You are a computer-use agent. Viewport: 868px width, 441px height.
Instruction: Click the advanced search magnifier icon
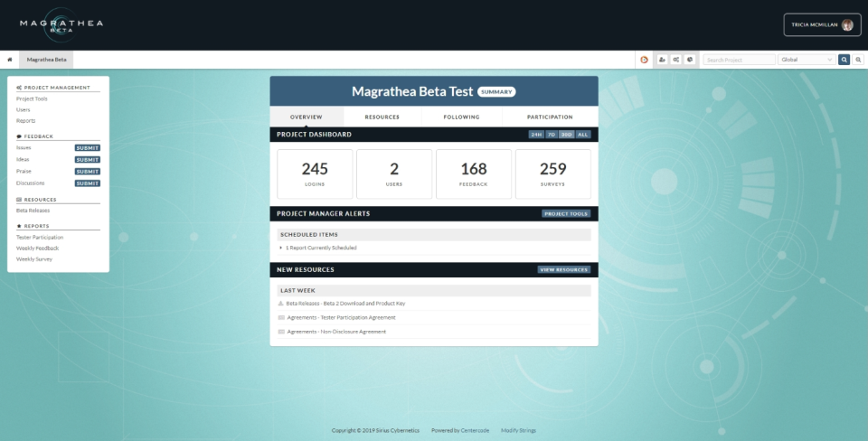click(x=858, y=60)
